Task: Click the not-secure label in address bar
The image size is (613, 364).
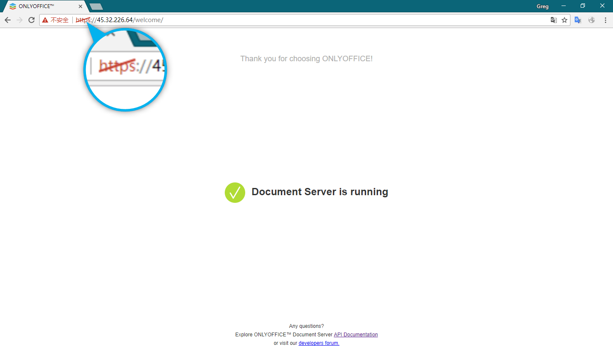Action: [x=60, y=20]
